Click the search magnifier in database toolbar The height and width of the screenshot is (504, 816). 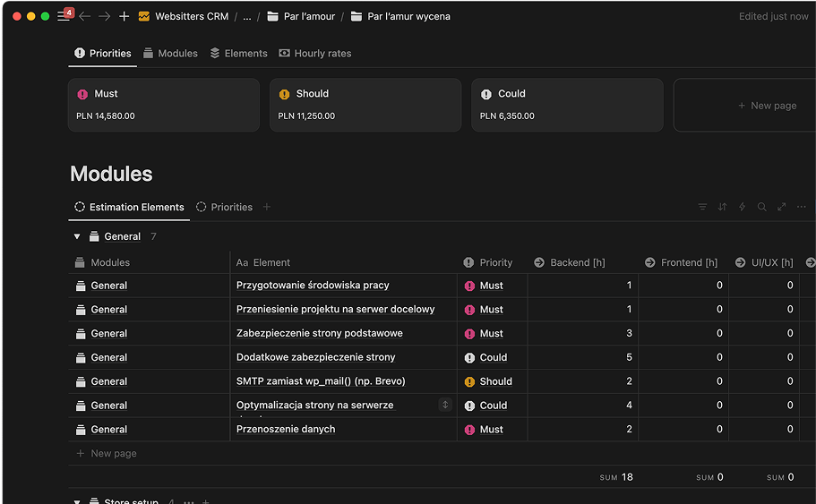coord(761,207)
